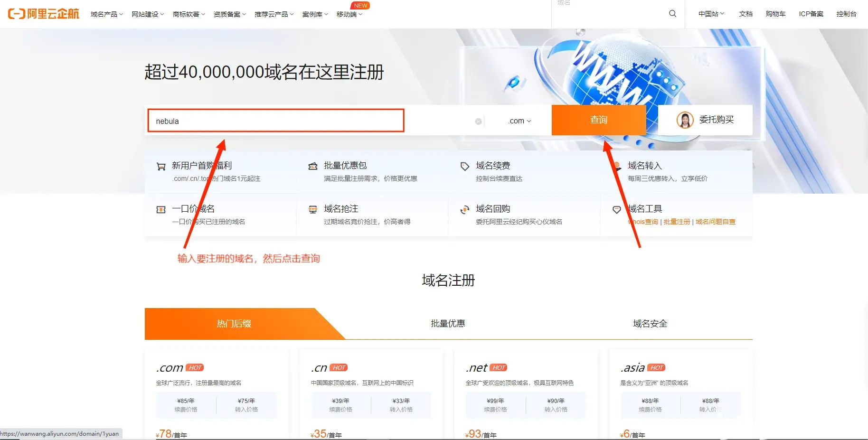
Task: Click the NEW badge above 移动端
Action: pyautogui.click(x=360, y=6)
